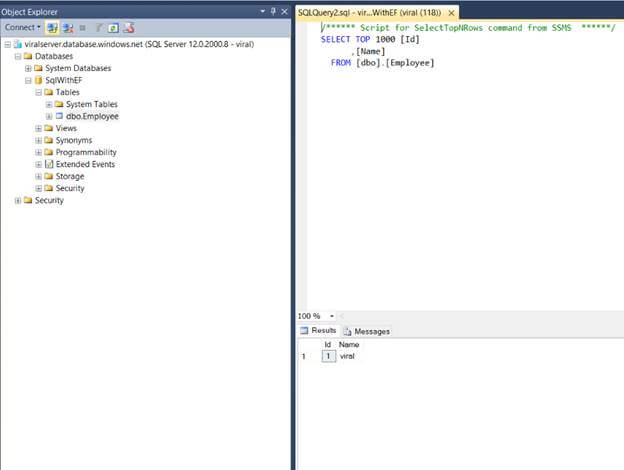
Task: Expand the Synonyms node
Action: point(39,140)
